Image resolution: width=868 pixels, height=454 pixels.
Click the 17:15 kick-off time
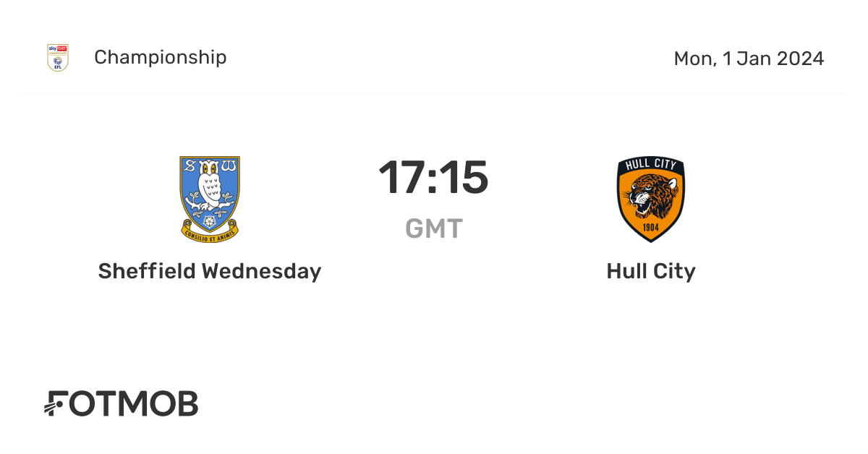[433, 178]
